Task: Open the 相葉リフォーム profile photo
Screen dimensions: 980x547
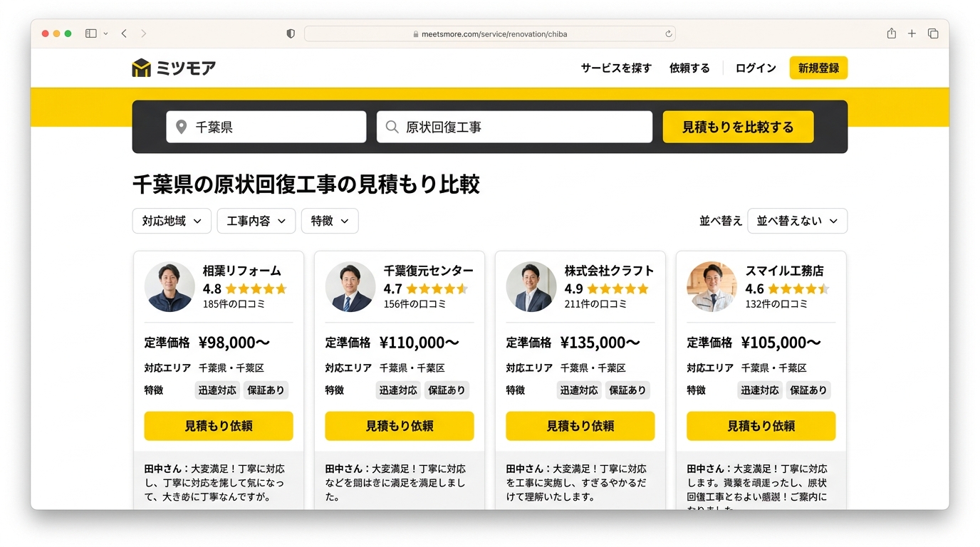Action: (170, 287)
